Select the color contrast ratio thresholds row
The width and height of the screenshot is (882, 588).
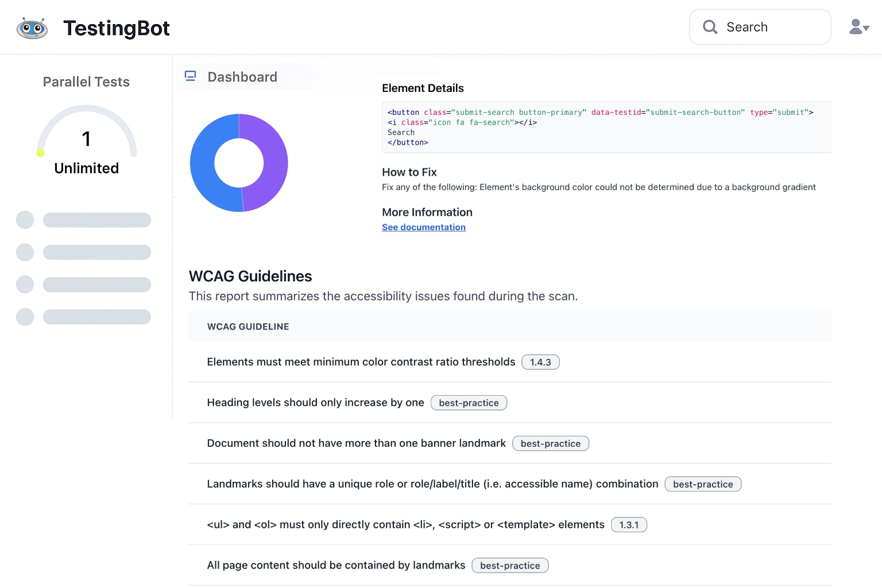[510, 362]
